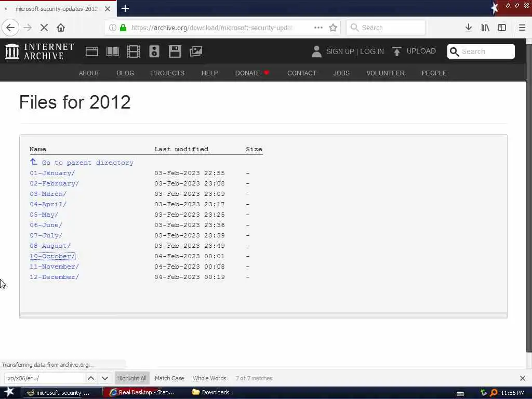The width and height of the screenshot is (532, 399).
Task: Click the Upload arrow icon
Action: point(396,51)
